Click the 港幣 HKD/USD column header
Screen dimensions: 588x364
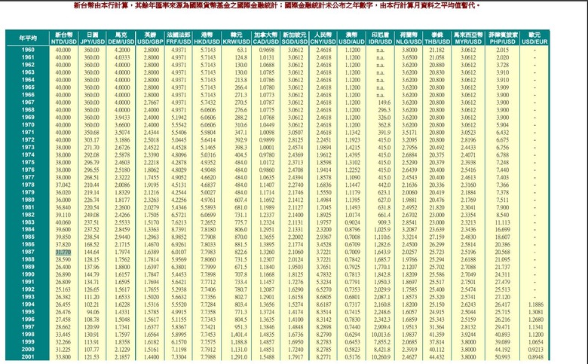(x=207, y=38)
